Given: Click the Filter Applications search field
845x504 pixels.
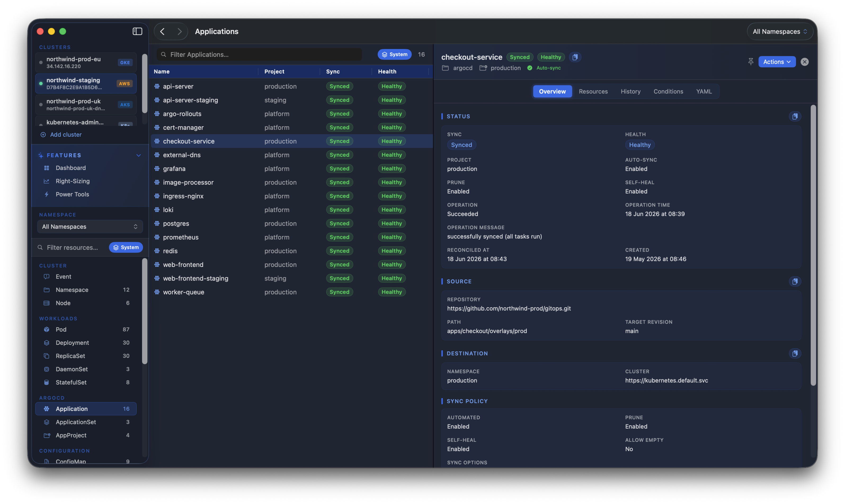Looking at the screenshot, I should click(259, 54).
